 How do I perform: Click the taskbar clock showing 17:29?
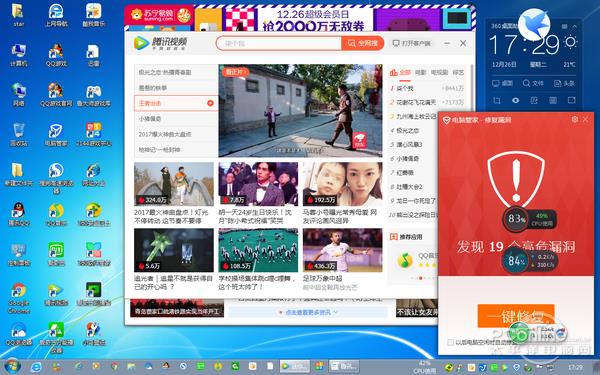(x=575, y=367)
